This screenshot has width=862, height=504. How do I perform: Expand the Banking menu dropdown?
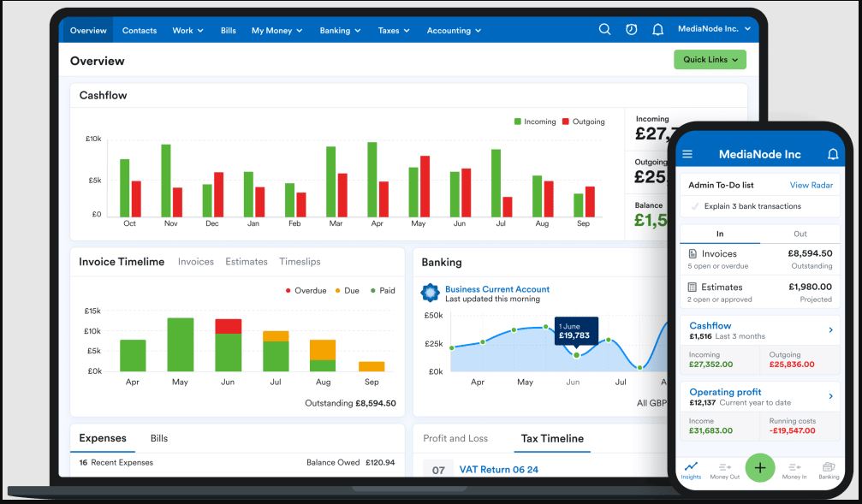[x=340, y=31]
